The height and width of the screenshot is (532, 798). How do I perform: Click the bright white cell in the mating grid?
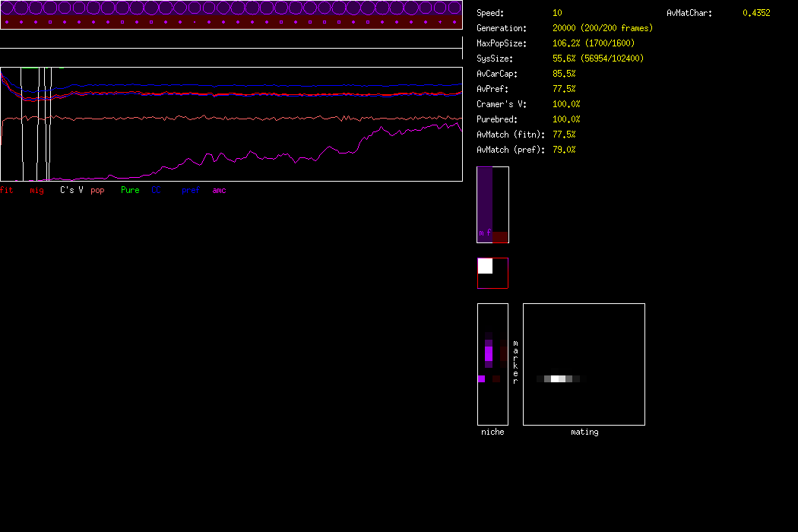click(558, 378)
